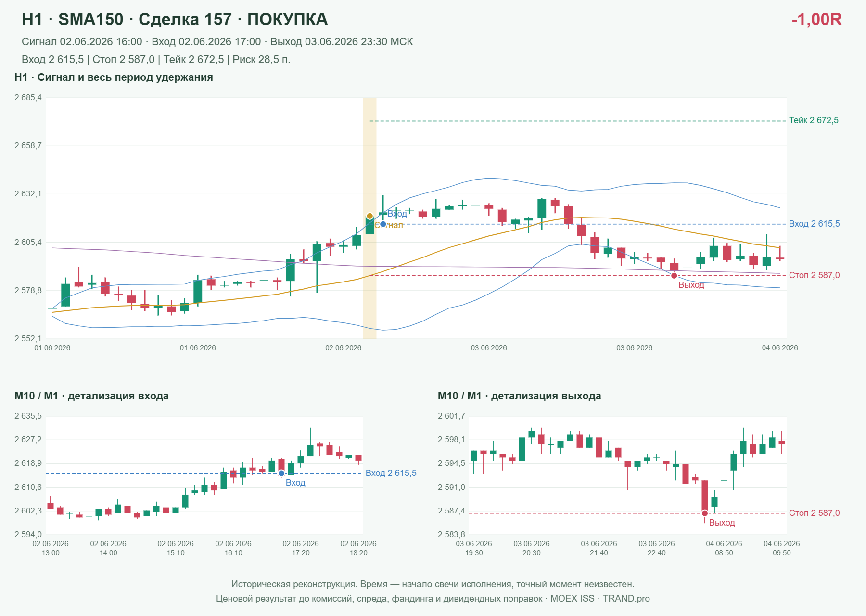
Task: Click the red exit marker dot on H1 chart
Action: (x=674, y=276)
